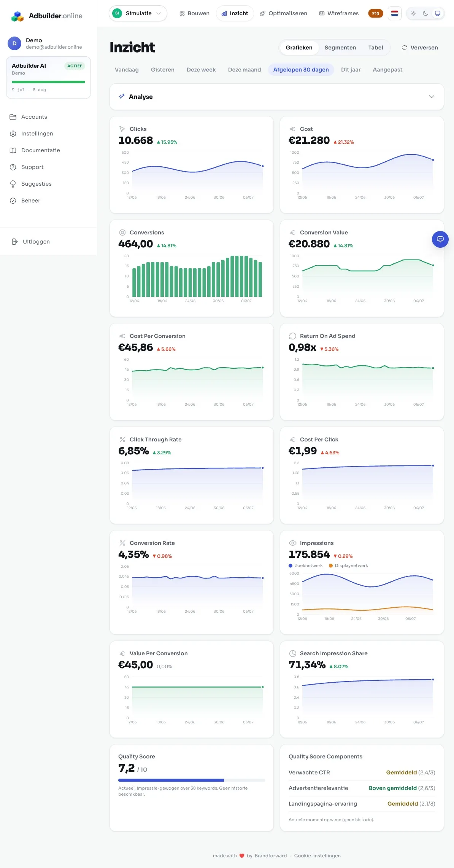The width and height of the screenshot is (454, 868).
Task: Click the €21.280 cost value
Action: 309,140
